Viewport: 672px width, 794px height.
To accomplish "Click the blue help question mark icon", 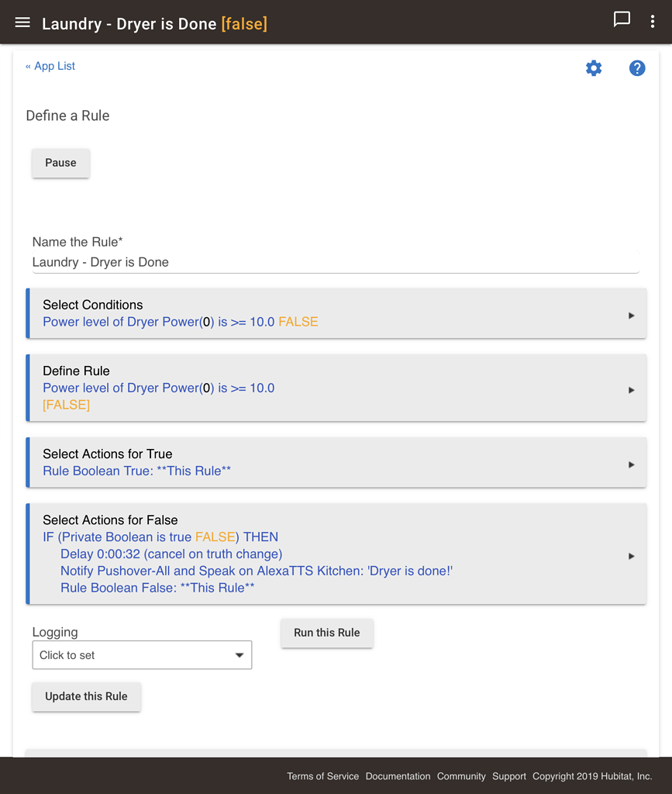I will (637, 68).
